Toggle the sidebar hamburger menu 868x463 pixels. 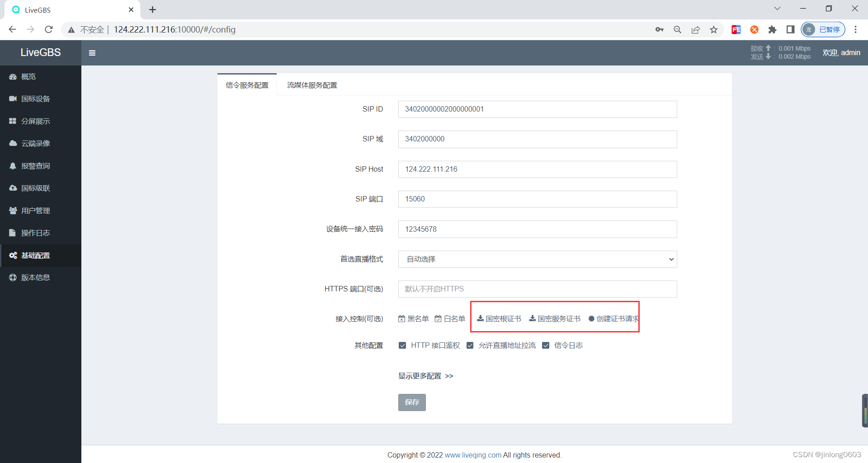92,53
